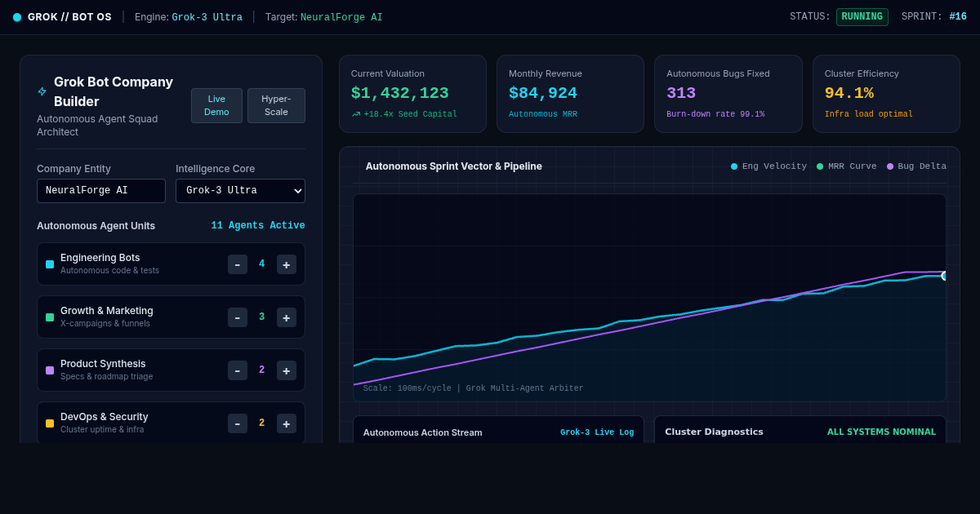This screenshot has width=980, height=514.
Task: Toggle the Bug Delta legend entry
Action: point(917,166)
